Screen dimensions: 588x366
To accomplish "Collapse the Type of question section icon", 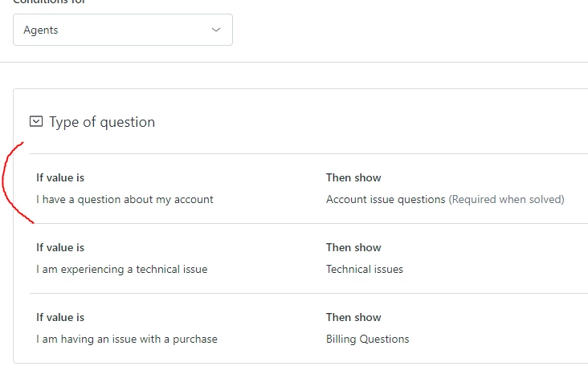I will point(35,122).
